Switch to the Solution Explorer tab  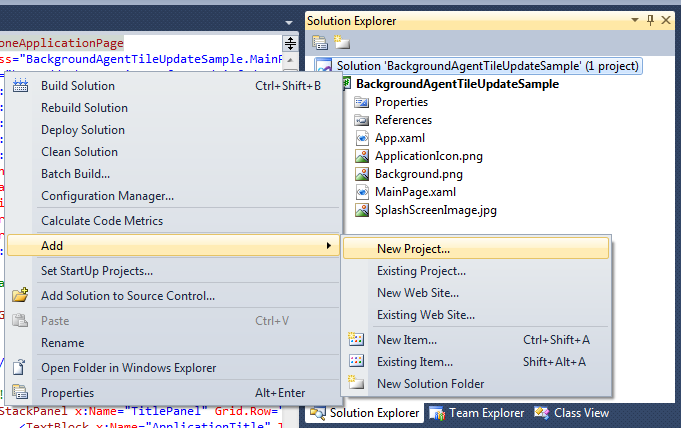365,413
